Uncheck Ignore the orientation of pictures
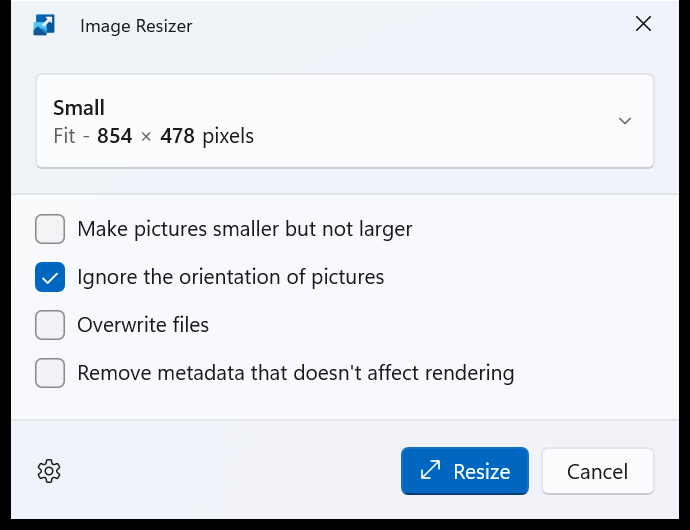This screenshot has height=530, width=690. click(50, 277)
